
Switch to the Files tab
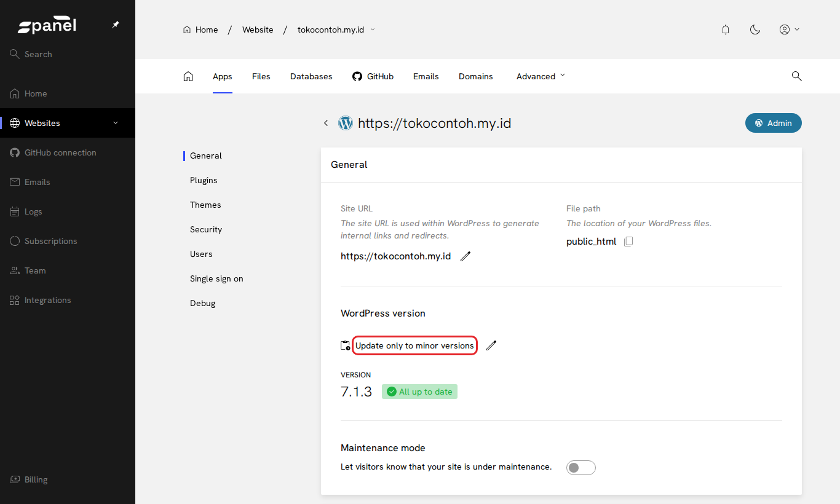tap(261, 76)
